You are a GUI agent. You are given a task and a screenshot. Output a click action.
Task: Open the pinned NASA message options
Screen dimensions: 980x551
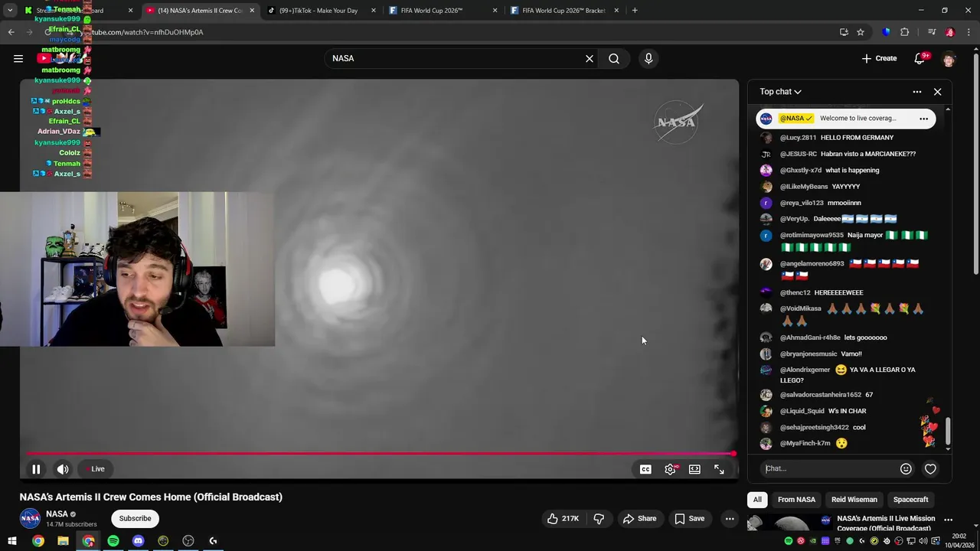(x=923, y=119)
